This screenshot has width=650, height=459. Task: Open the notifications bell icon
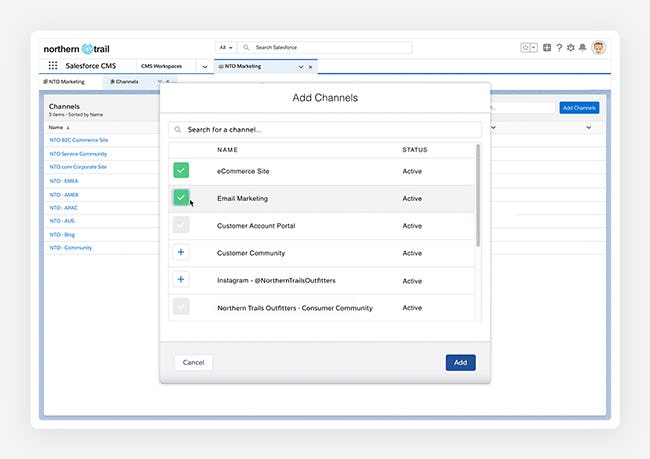click(x=582, y=48)
